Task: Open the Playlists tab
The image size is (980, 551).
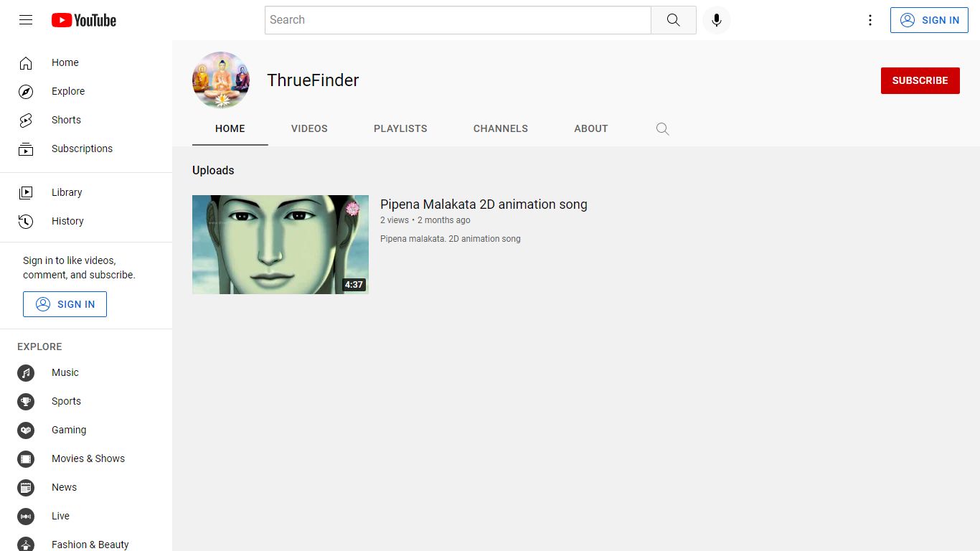Action: point(400,129)
